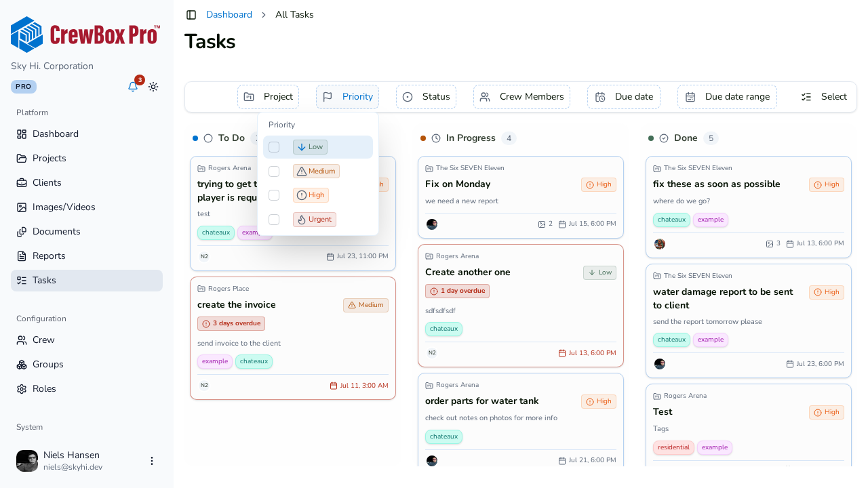Click the Dashboard breadcrumb link
The image size is (868, 488).
tap(229, 14)
